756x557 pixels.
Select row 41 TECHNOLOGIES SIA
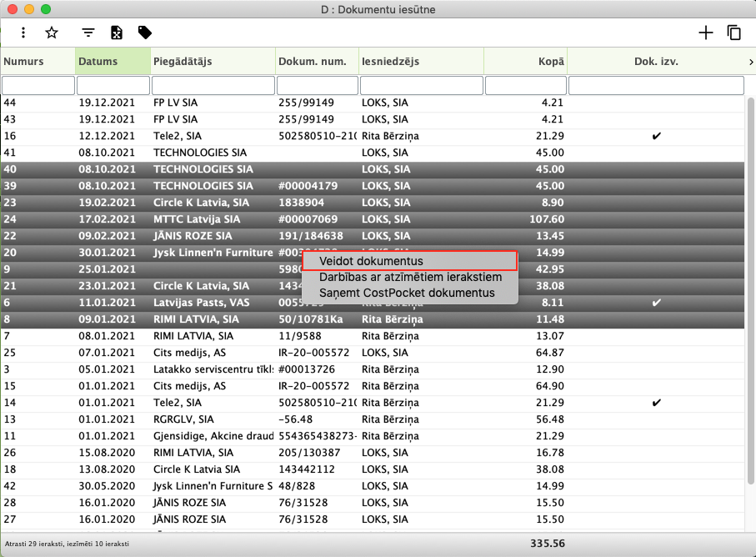[x=373, y=153]
